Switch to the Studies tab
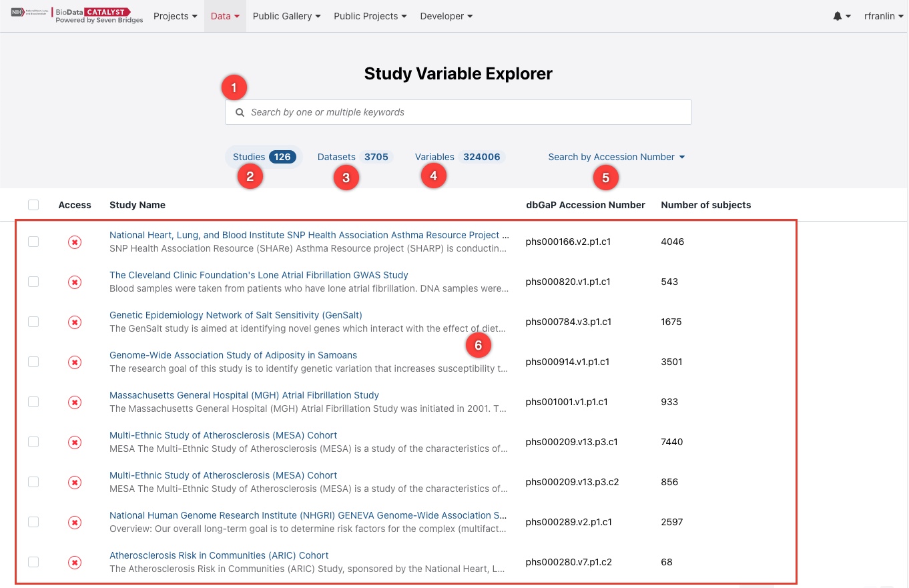This screenshot has width=909, height=588. (264, 157)
